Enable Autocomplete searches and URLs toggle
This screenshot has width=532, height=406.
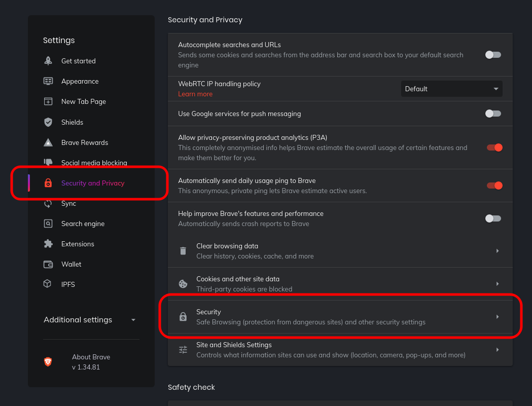493,55
